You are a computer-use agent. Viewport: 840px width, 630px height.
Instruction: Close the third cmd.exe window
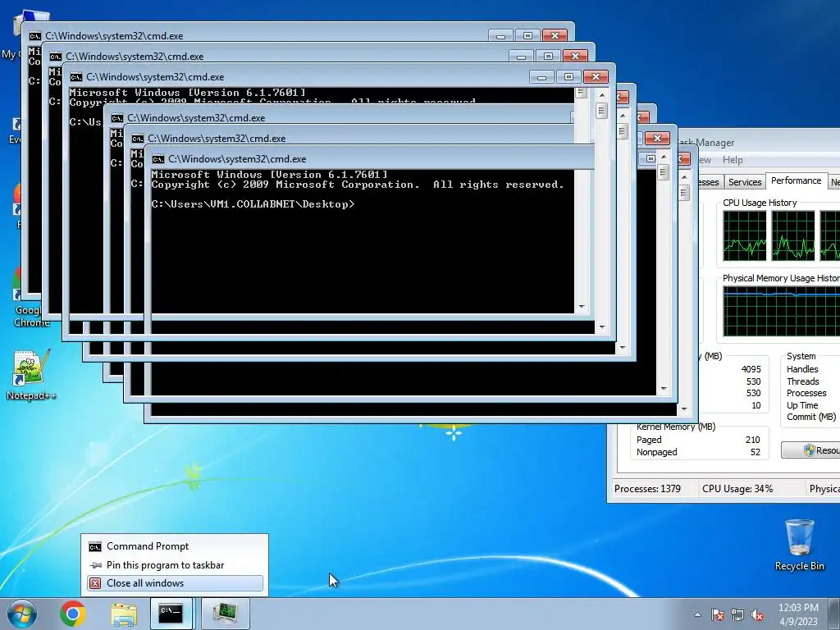tap(596, 76)
